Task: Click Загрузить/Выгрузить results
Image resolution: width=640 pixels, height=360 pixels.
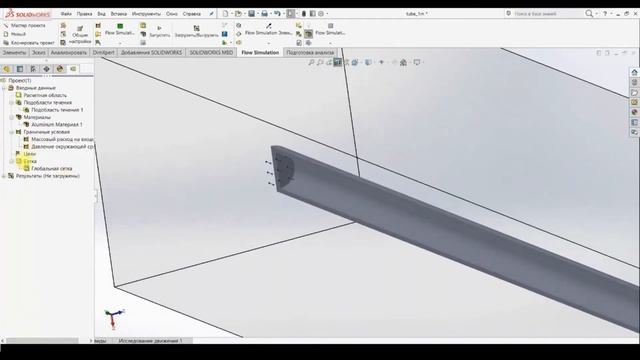Action: coord(196,32)
